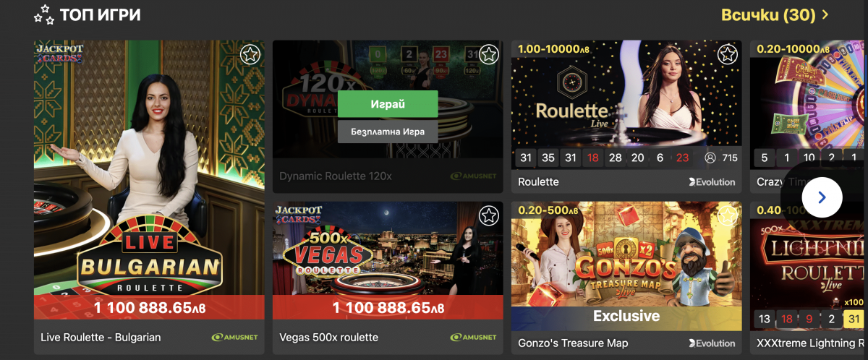Favorite the Live Roulette - Bulgarian game star
868x360 pixels.
coord(250,54)
